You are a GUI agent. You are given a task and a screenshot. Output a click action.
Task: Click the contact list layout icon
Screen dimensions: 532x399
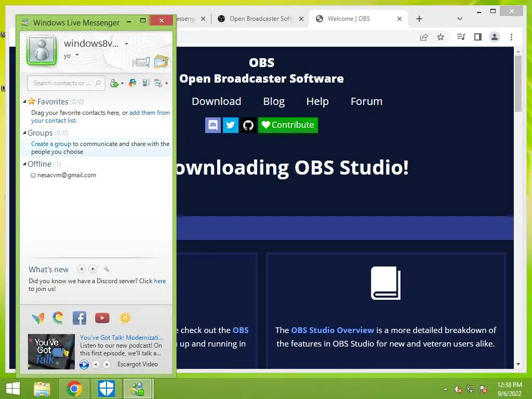[x=146, y=83]
